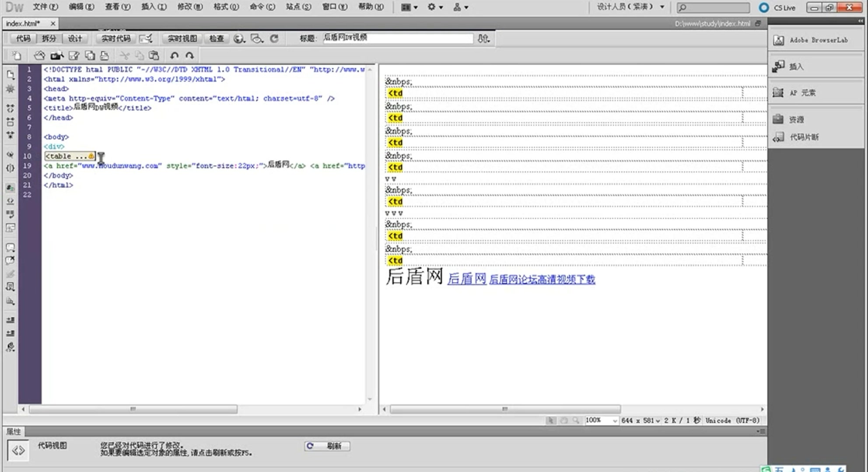Click the Save icon in standard toolbar
The height and width of the screenshot is (472, 868).
[74, 56]
